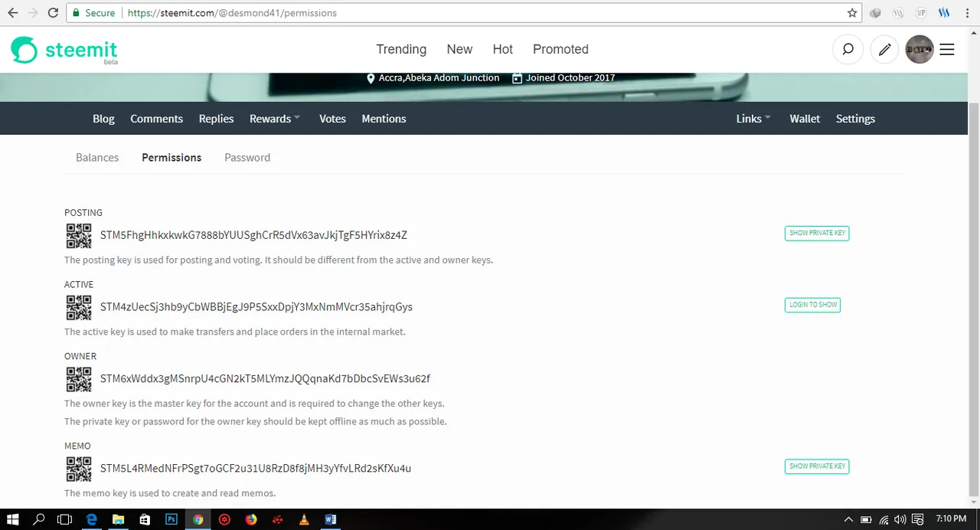
Task: Open the Settings tab
Action: click(855, 119)
